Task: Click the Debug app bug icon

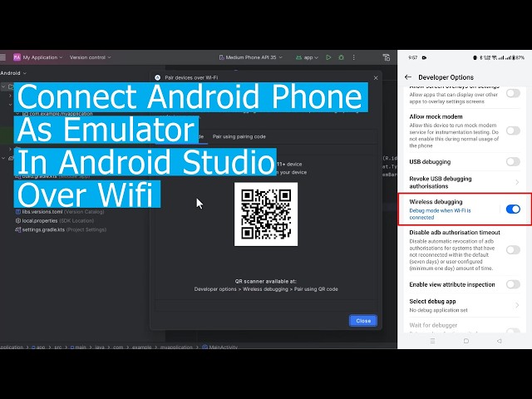Action: [341, 57]
